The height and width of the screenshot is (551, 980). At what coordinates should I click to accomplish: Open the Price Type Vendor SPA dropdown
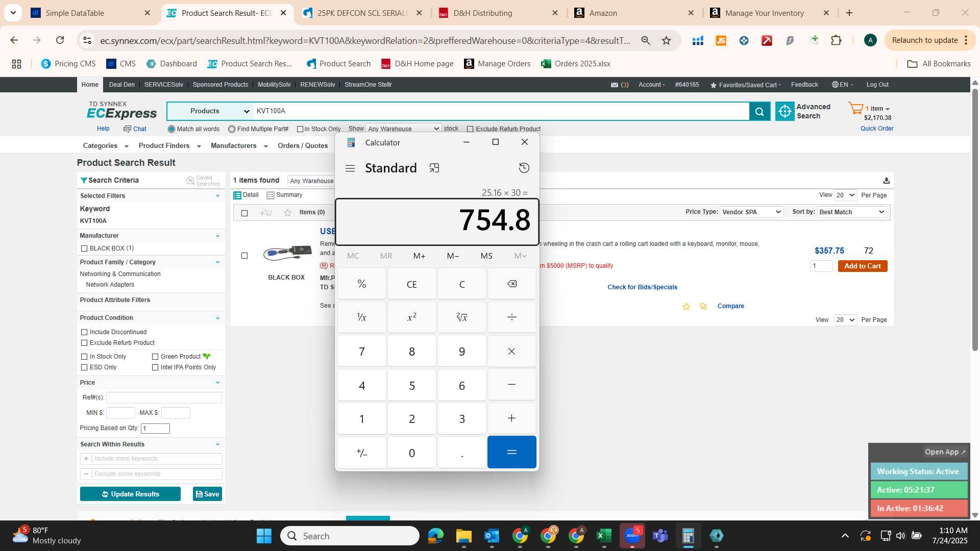(x=751, y=212)
